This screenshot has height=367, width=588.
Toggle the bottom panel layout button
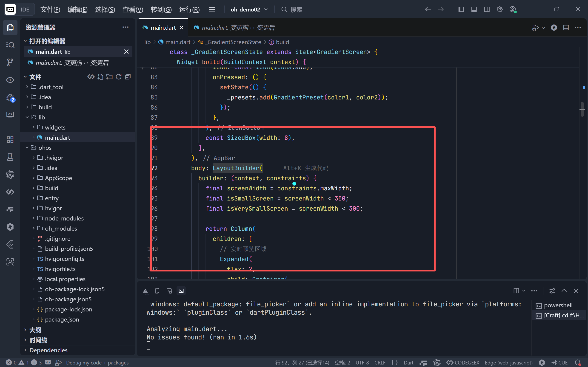pos(474,9)
